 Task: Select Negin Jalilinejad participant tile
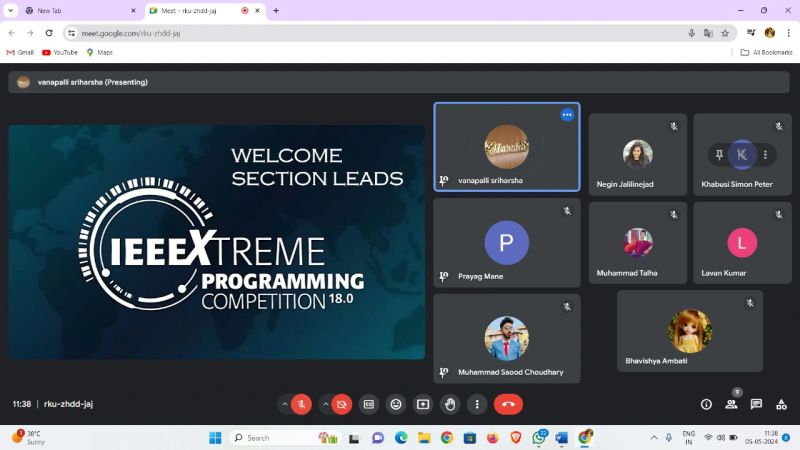638,154
